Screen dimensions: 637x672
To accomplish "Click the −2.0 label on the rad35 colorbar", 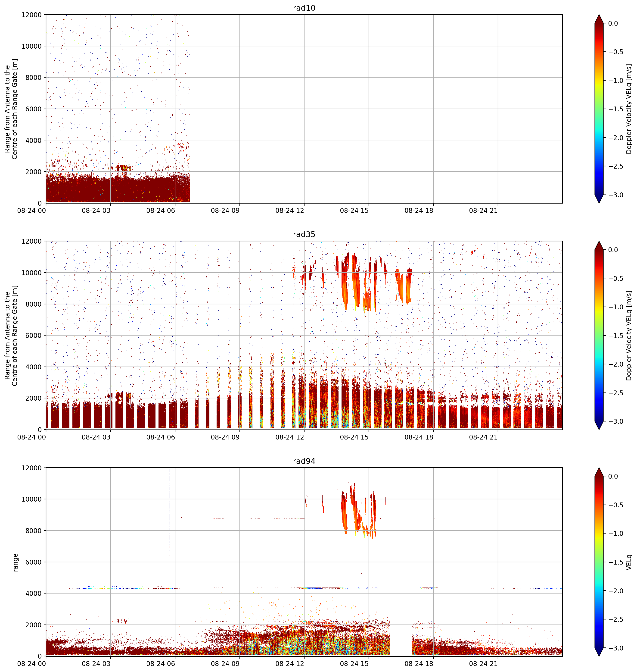I will pyautogui.click(x=616, y=364).
